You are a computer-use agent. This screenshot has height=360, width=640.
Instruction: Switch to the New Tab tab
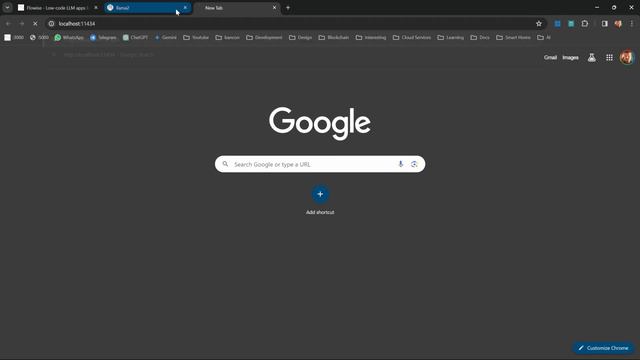coord(237,8)
